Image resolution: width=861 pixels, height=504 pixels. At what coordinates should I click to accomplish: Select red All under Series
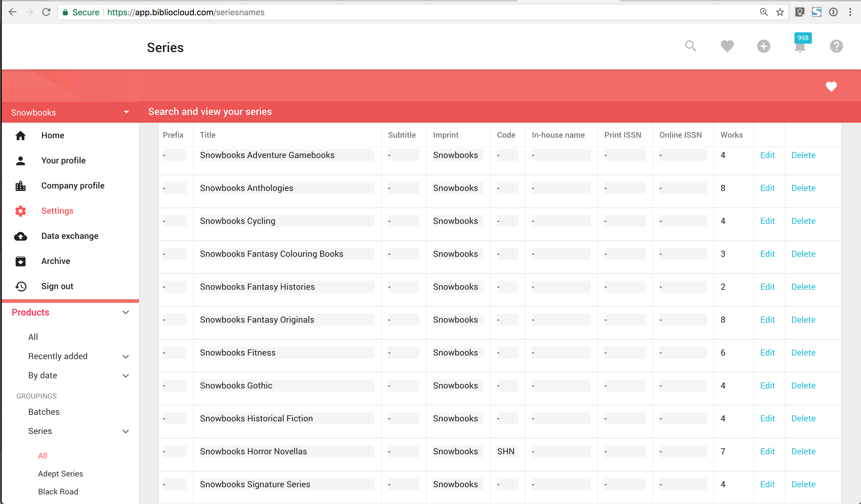coord(42,456)
